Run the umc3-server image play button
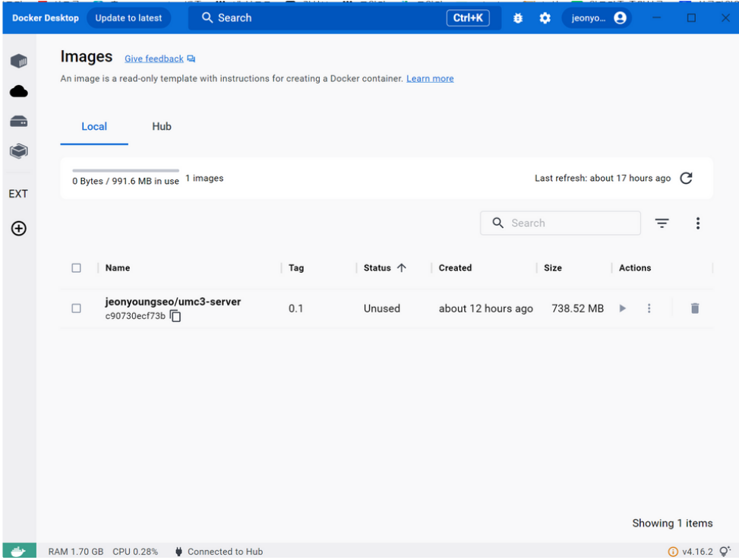739x560 pixels. pos(623,308)
